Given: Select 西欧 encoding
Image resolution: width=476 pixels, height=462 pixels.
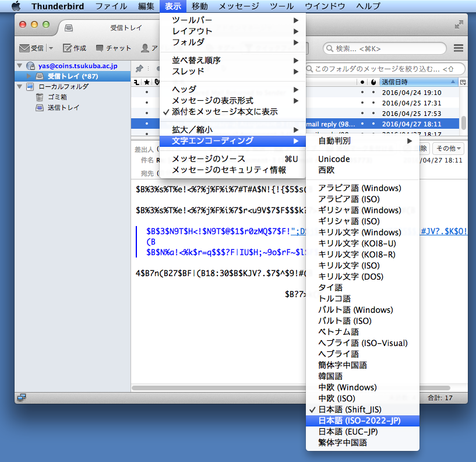Looking at the screenshot, I should [x=362, y=170].
